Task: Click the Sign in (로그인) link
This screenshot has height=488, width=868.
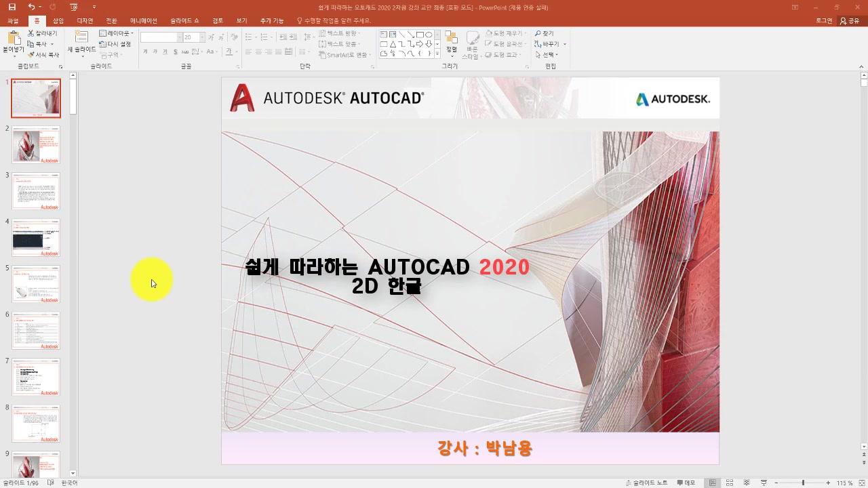Action: [x=824, y=21]
